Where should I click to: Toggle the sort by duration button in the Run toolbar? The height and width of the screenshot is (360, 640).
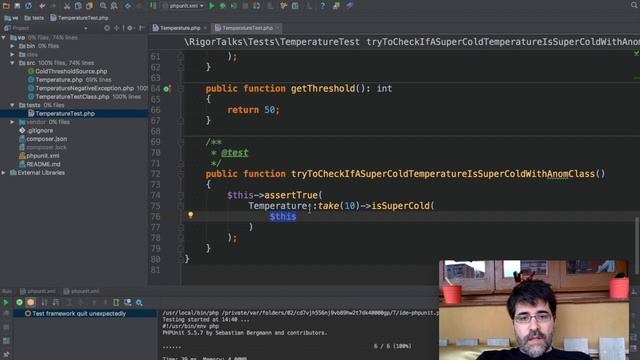tap(56, 302)
